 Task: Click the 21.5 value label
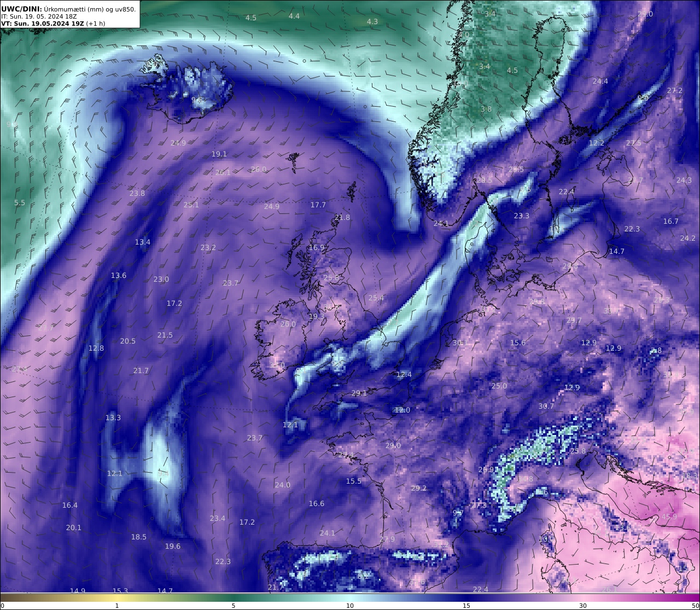[x=165, y=335]
